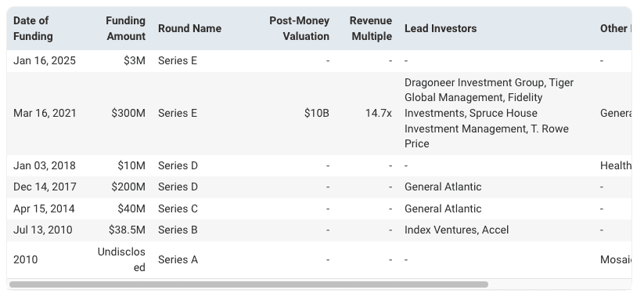
Task: Select the Apr 15, 2014 date cell
Action: (x=44, y=209)
